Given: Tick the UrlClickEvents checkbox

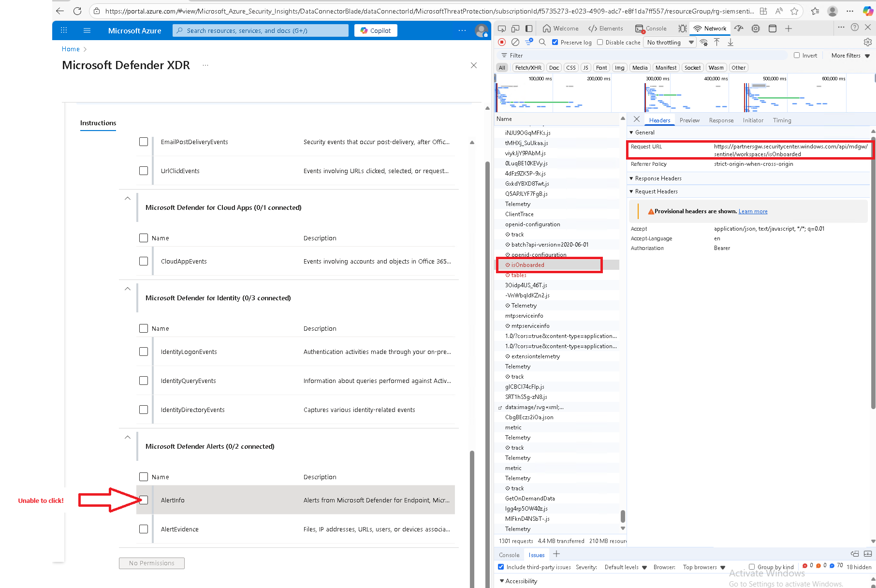Looking at the screenshot, I should coord(144,171).
